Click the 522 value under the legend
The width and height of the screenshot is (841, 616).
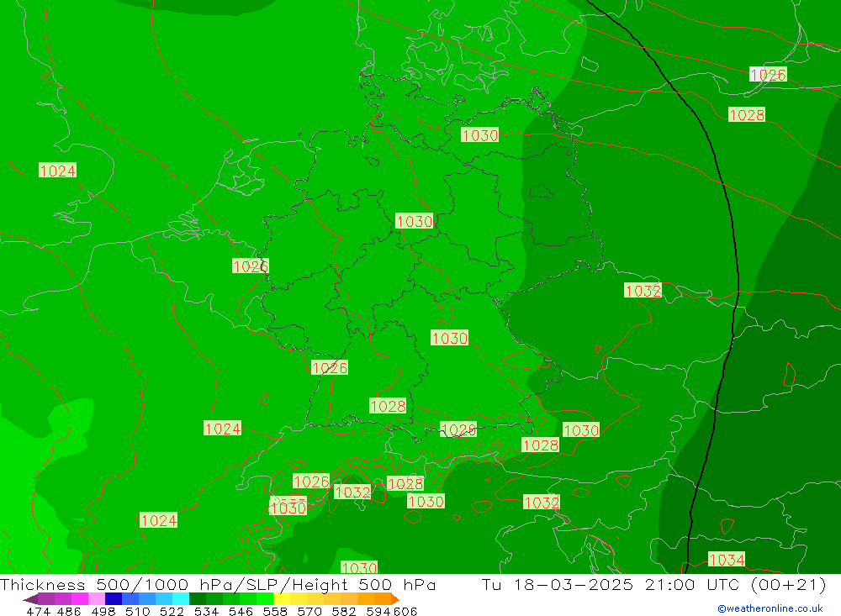click(172, 611)
